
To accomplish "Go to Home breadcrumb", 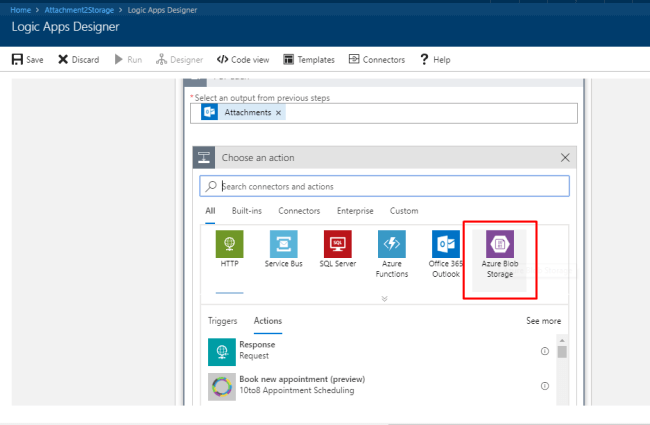I will pyautogui.click(x=20, y=10).
